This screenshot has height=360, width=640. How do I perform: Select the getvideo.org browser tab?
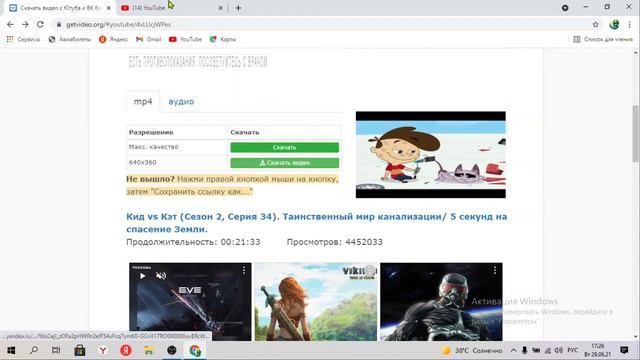tap(60, 8)
